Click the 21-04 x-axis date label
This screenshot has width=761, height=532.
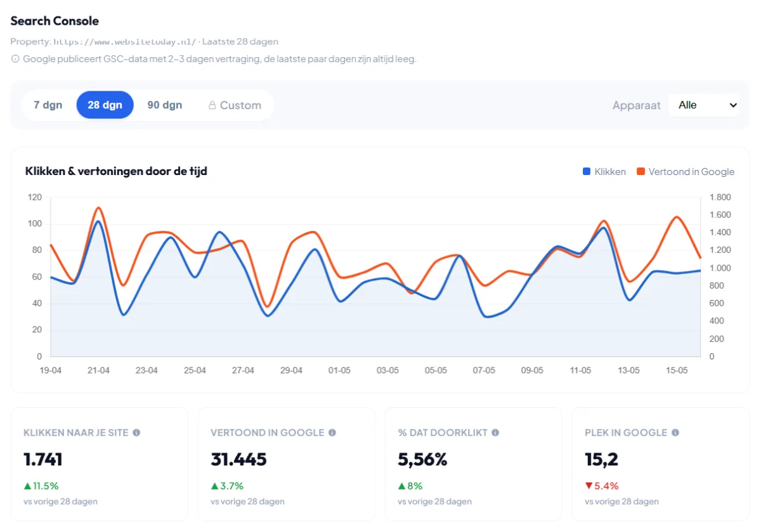(98, 370)
